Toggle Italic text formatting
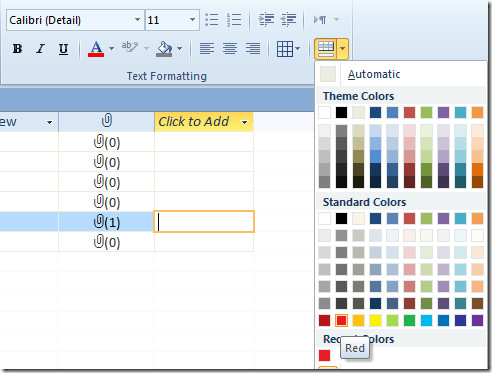Viewport: 492px width, 373px height. tap(40, 49)
